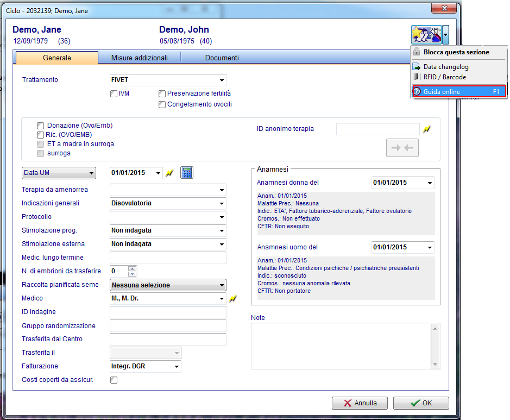This screenshot has width=510, height=420.
Task: Click inside the Note text area
Action: 341,347
